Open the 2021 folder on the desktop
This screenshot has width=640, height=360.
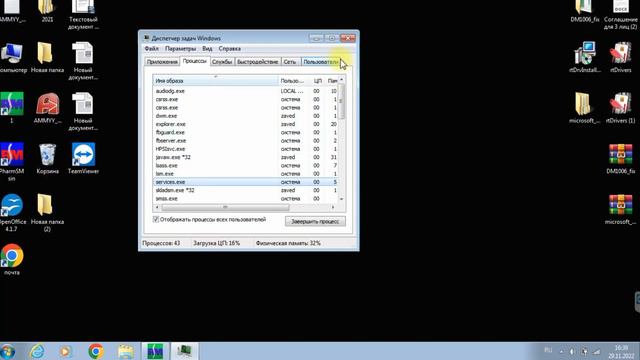[47, 11]
